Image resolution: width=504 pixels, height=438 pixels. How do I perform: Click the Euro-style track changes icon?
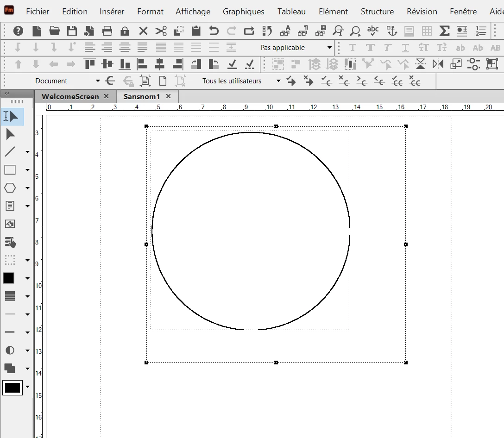(110, 81)
